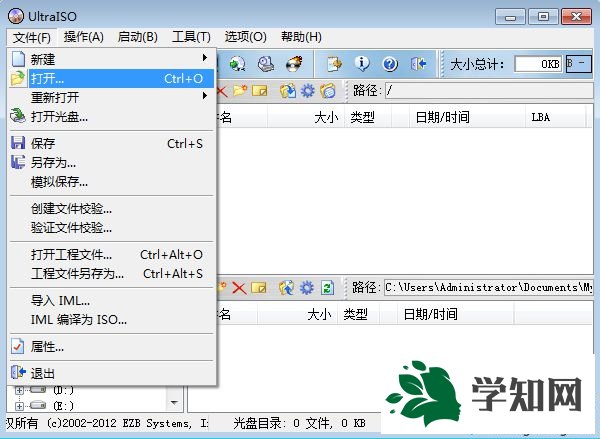600x439 pixels.
Task: Open the 选项(O) menu
Action: [x=246, y=37]
